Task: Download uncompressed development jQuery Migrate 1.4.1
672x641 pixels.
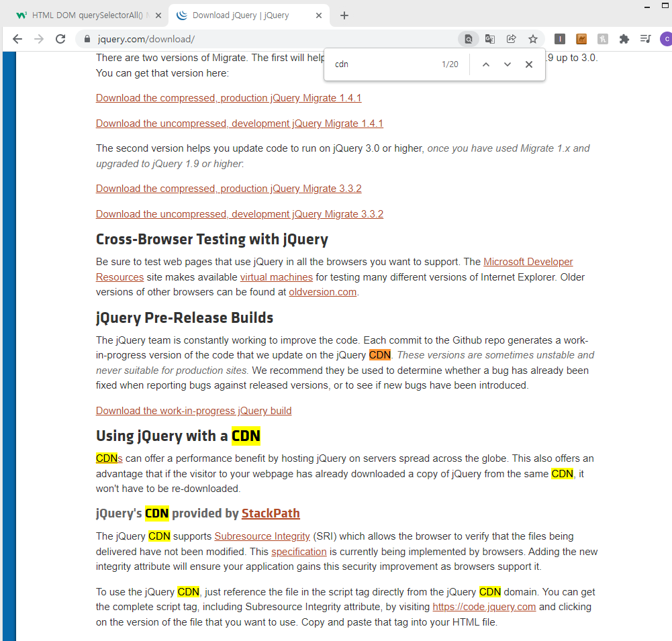Action: 240,124
